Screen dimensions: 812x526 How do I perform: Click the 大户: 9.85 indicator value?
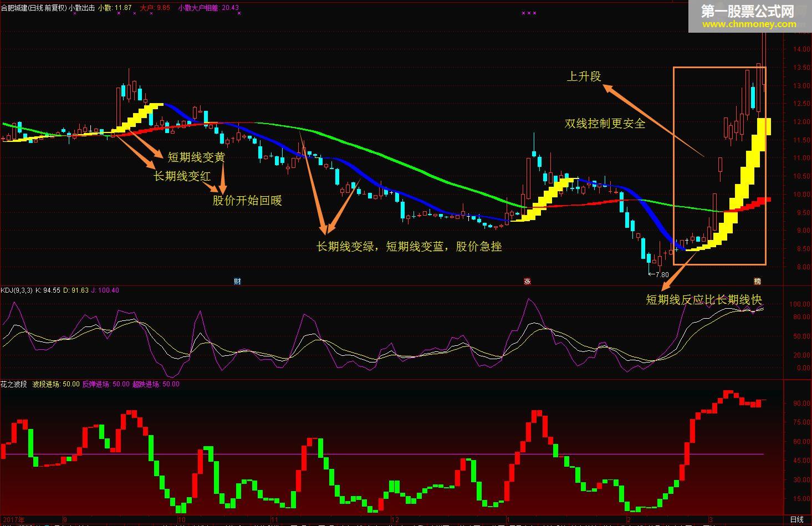point(155,8)
